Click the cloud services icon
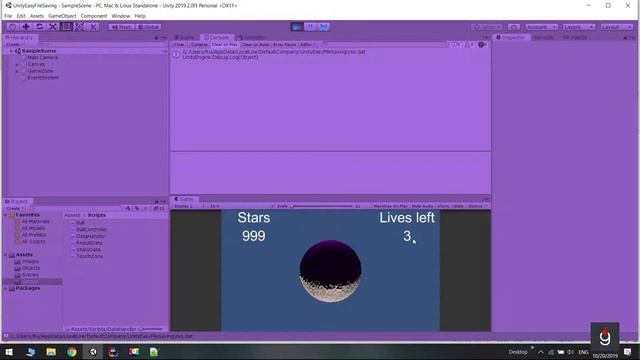 click(x=514, y=27)
